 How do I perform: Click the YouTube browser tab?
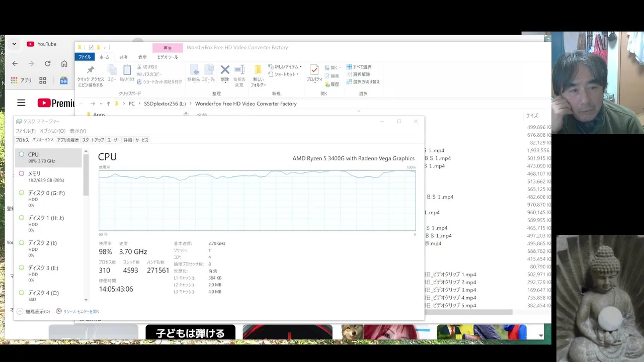(x=42, y=44)
